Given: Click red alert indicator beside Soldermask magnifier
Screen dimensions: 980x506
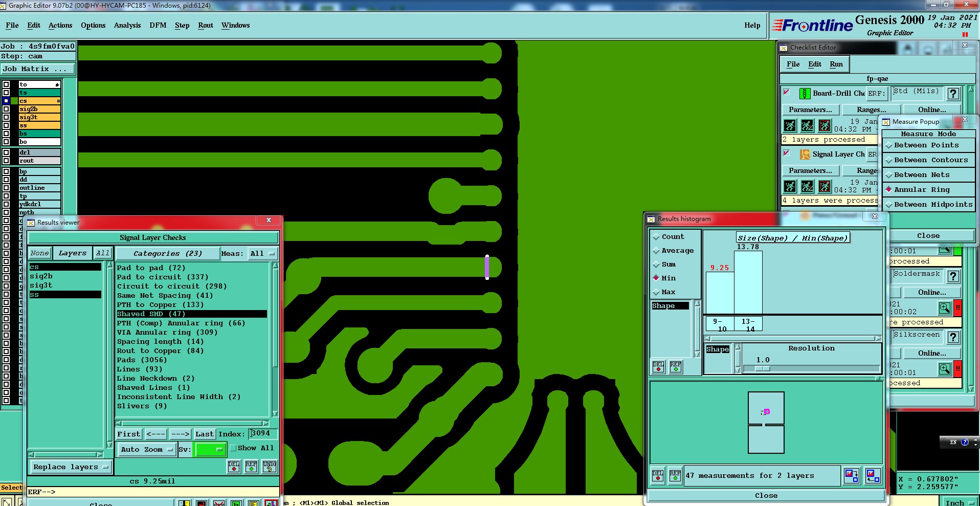Looking at the screenshot, I should click(x=958, y=308).
